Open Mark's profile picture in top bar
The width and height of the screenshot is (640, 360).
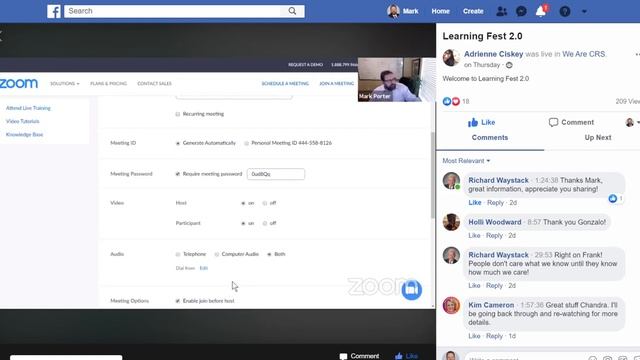393,11
